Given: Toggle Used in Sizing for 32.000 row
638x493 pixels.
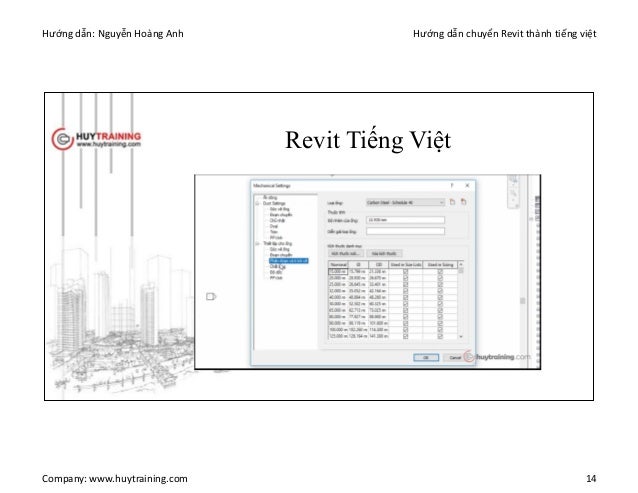Looking at the screenshot, I should pyautogui.click(x=440, y=291).
